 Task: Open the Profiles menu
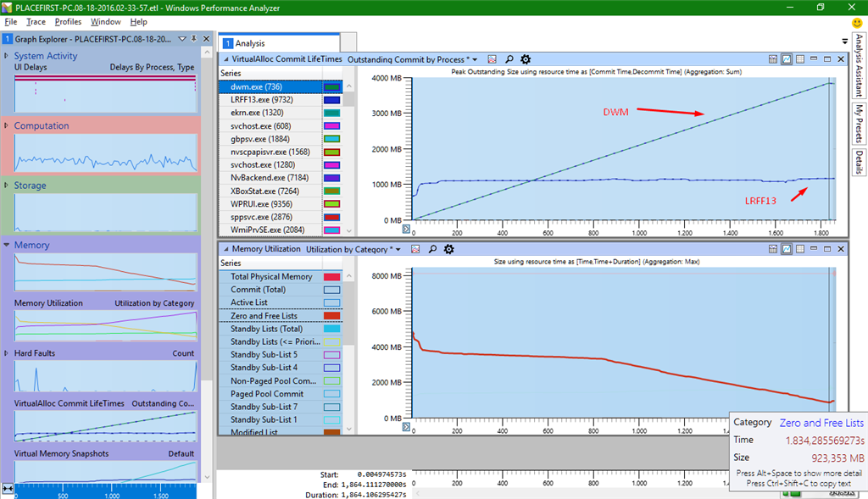pos(68,21)
